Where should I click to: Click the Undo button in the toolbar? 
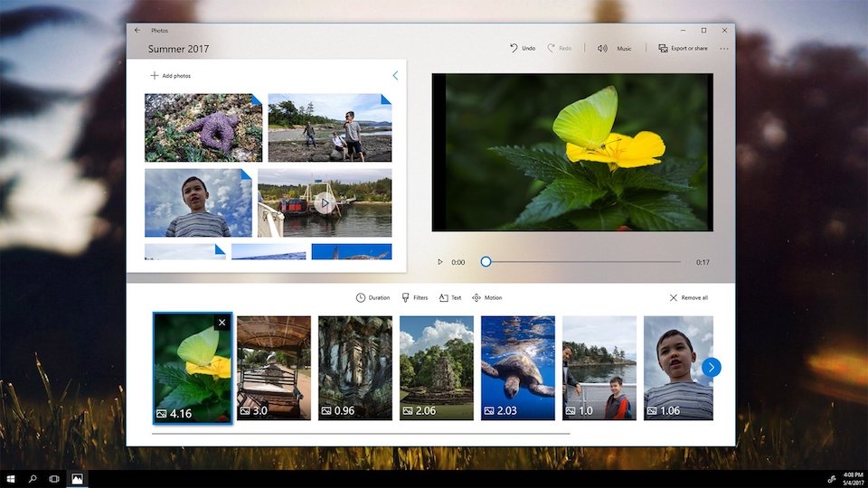tap(523, 48)
